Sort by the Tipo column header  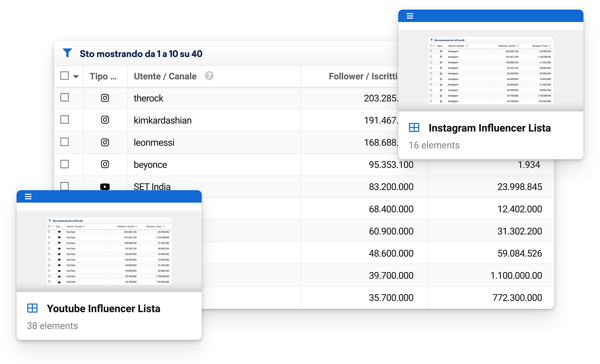(103, 76)
